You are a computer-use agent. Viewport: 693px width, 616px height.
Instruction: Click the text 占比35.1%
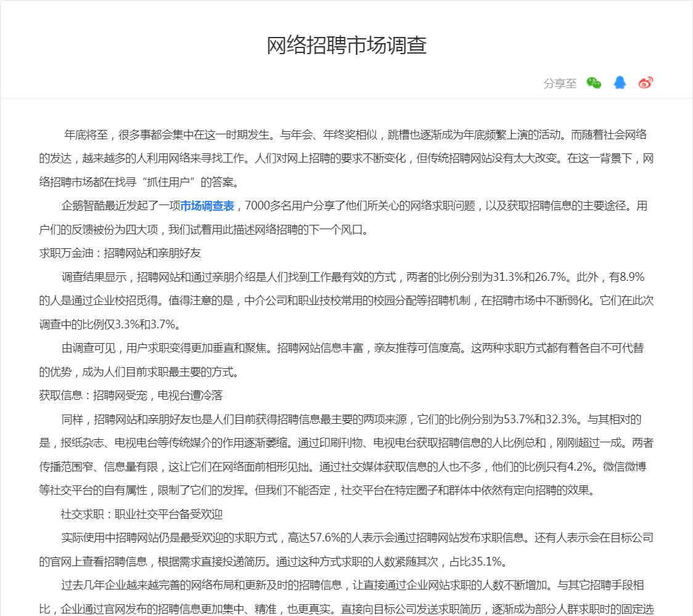pyautogui.click(x=475, y=562)
